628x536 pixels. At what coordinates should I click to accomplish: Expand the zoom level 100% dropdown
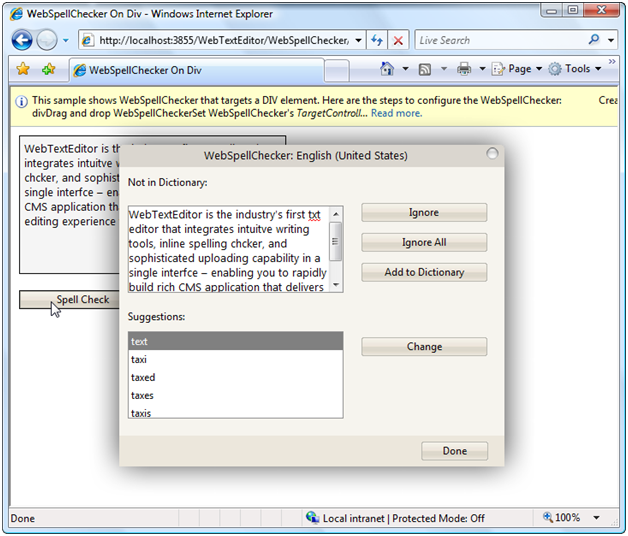pyautogui.click(x=597, y=518)
